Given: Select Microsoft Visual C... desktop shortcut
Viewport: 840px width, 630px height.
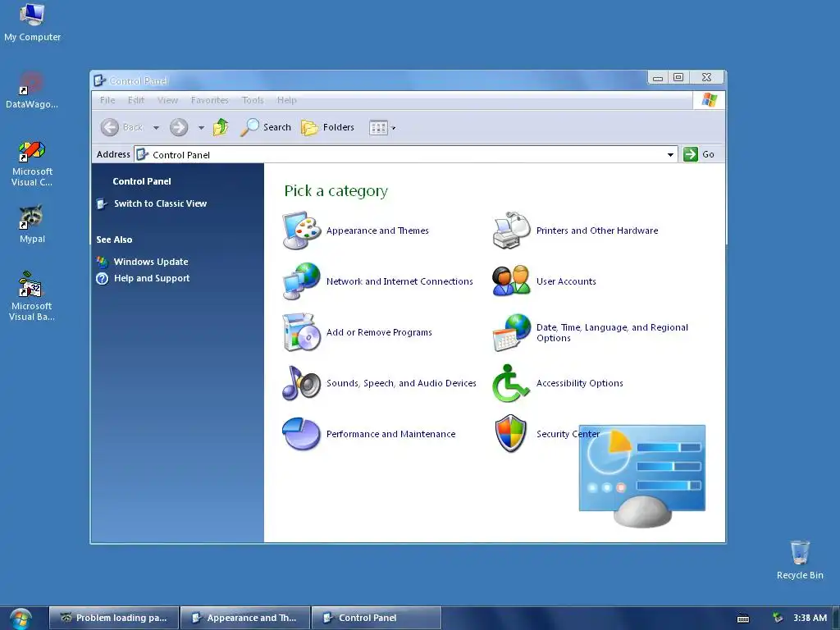Looking at the screenshot, I should click(x=32, y=163).
